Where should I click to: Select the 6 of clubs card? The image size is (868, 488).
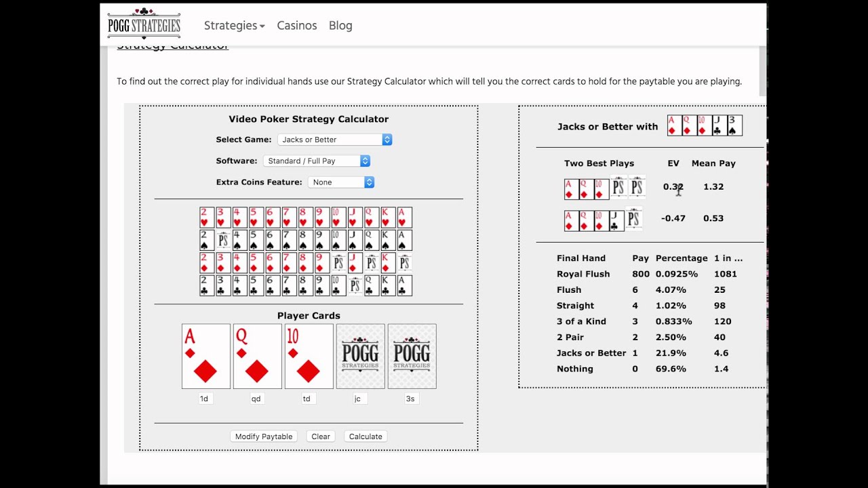[273, 285]
